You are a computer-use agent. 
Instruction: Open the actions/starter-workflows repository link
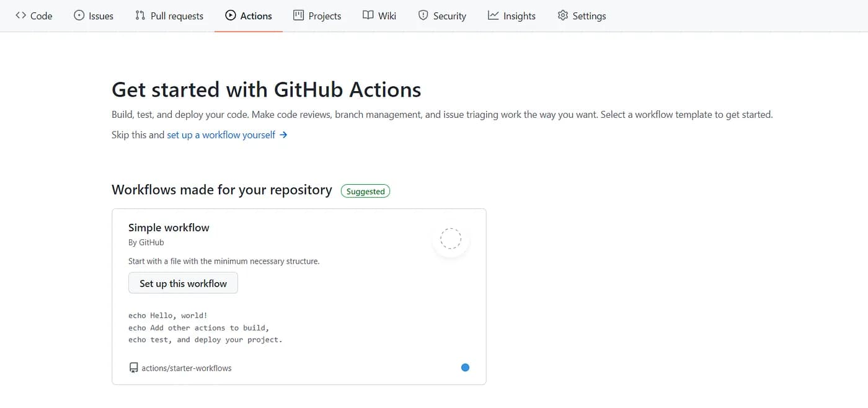click(x=186, y=368)
